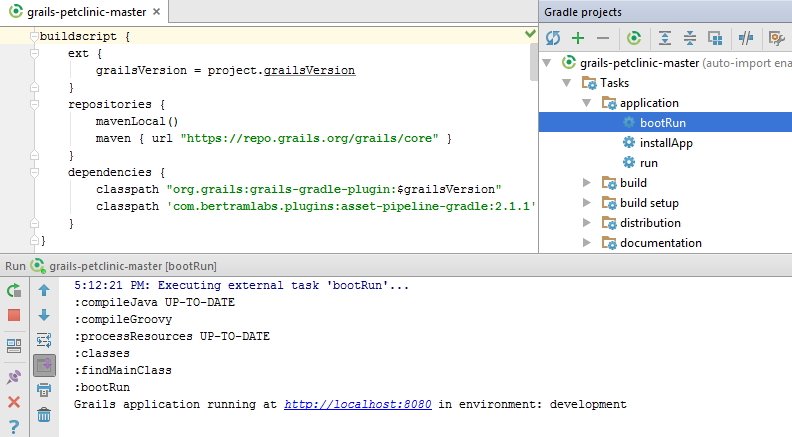Select the bootRun task
Screen dimensions: 792x437
coord(665,122)
